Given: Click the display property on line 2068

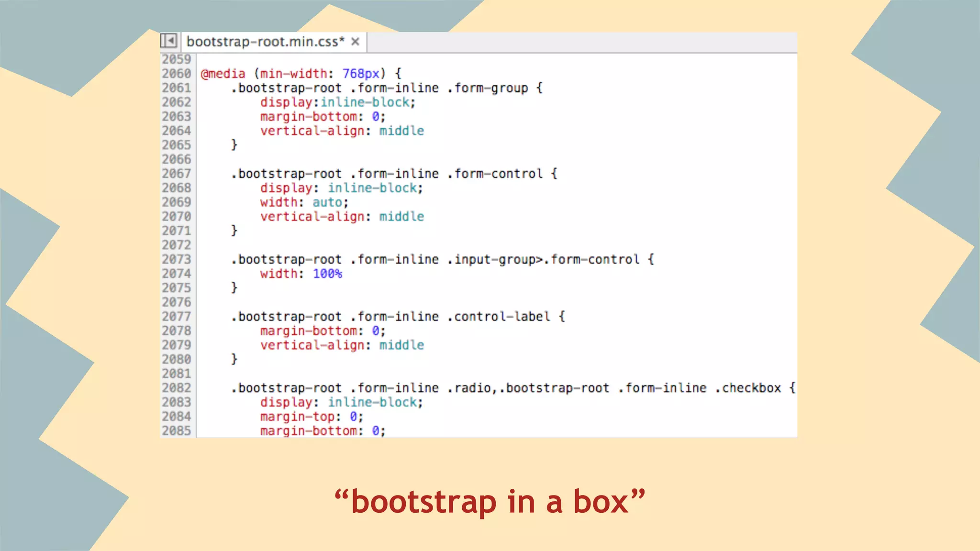Looking at the screenshot, I should pos(286,188).
